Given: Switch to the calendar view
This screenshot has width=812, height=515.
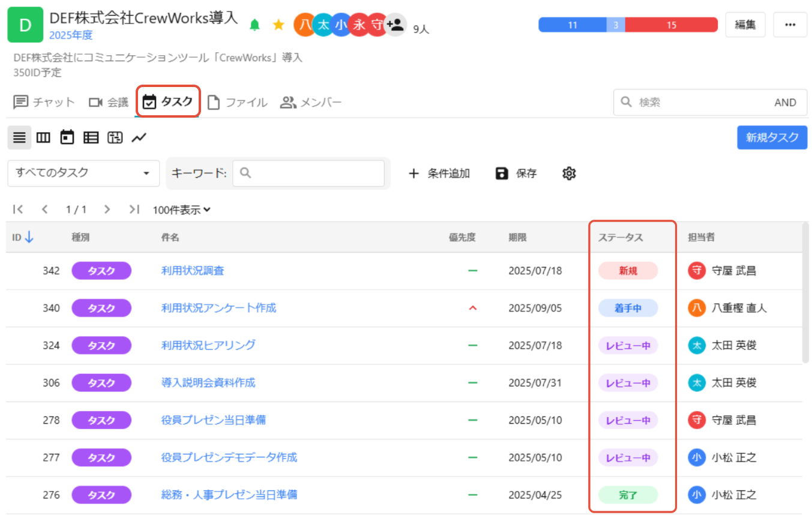Looking at the screenshot, I should [x=67, y=137].
